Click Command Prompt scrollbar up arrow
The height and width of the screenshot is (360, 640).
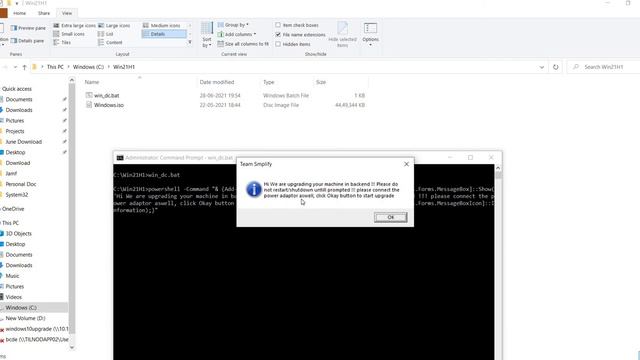pyautogui.click(x=498, y=168)
